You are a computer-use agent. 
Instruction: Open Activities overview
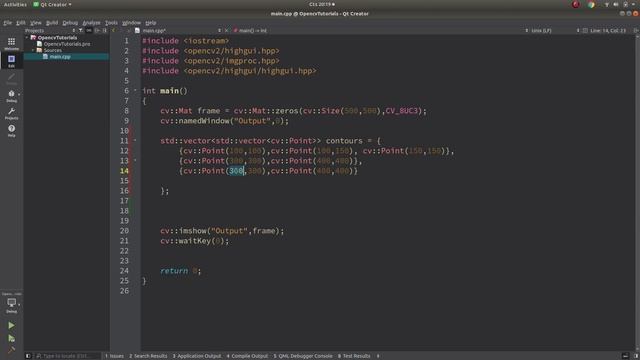coord(15,4)
